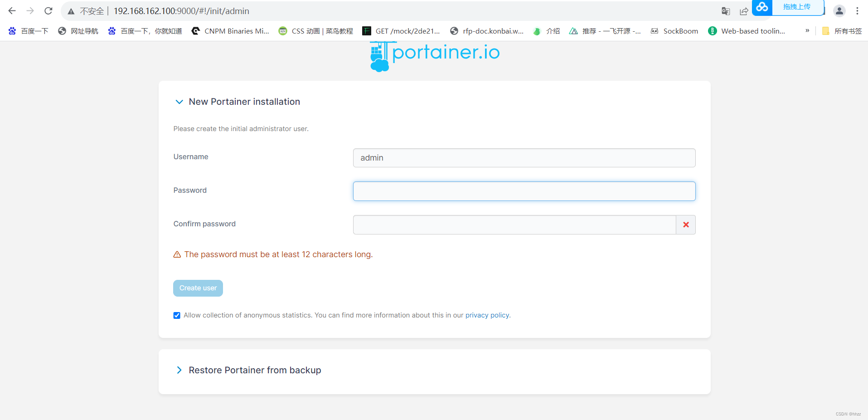
Task: Collapse the New Portainer installation section
Action: click(x=179, y=102)
